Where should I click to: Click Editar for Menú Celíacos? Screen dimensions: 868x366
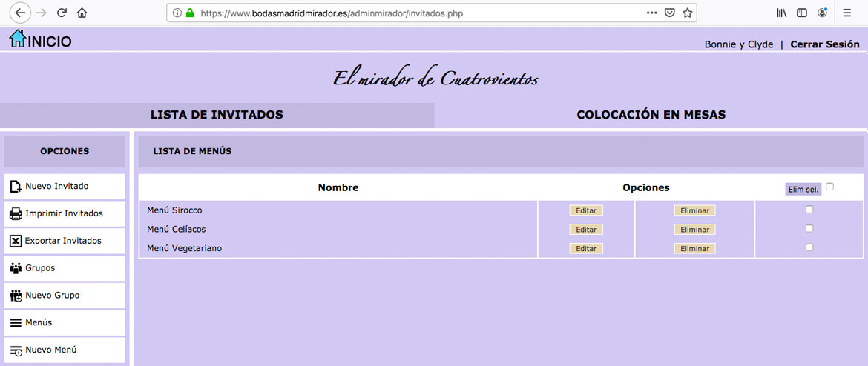[586, 230]
